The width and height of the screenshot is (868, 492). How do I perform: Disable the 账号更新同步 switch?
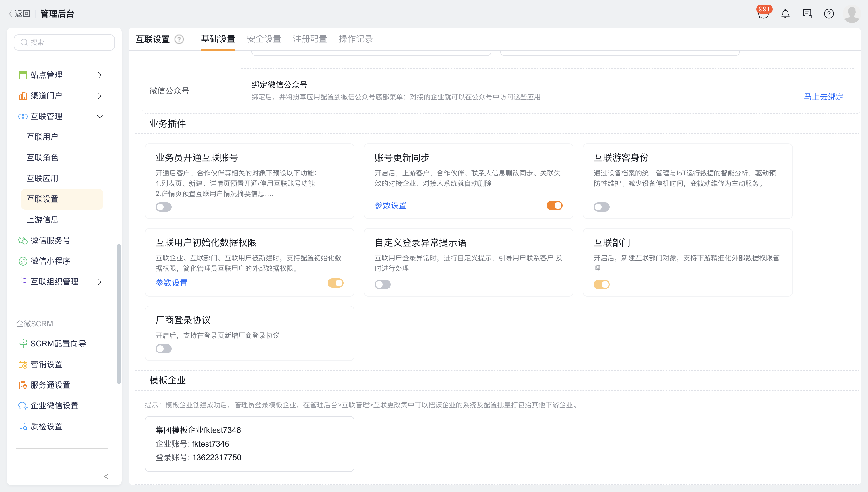point(554,206)
